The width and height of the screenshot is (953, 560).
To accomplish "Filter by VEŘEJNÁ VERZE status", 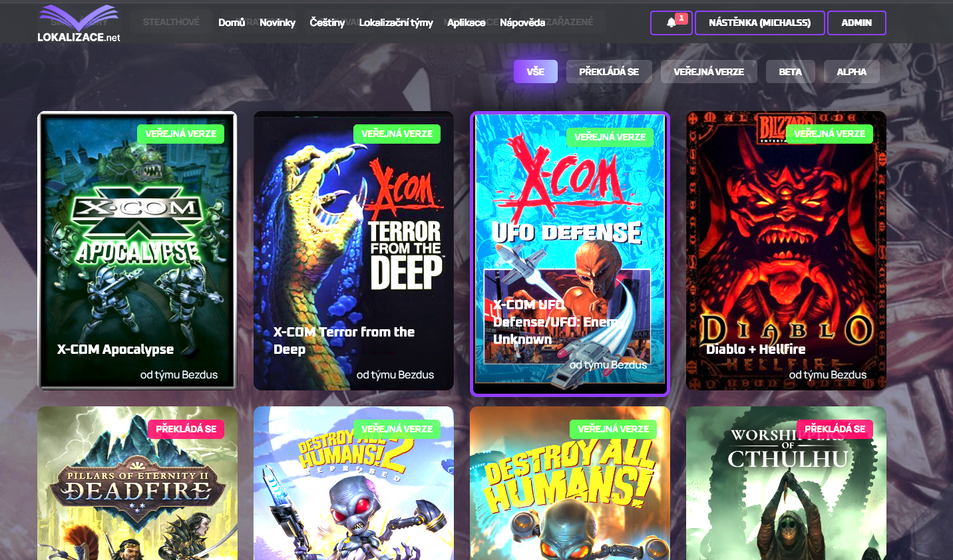I will point(708,72).
